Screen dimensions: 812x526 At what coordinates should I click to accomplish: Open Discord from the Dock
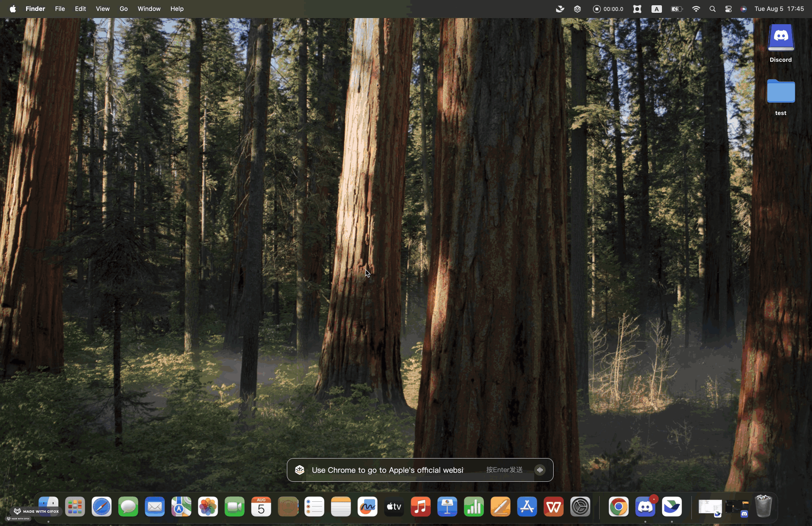[645, 507]
